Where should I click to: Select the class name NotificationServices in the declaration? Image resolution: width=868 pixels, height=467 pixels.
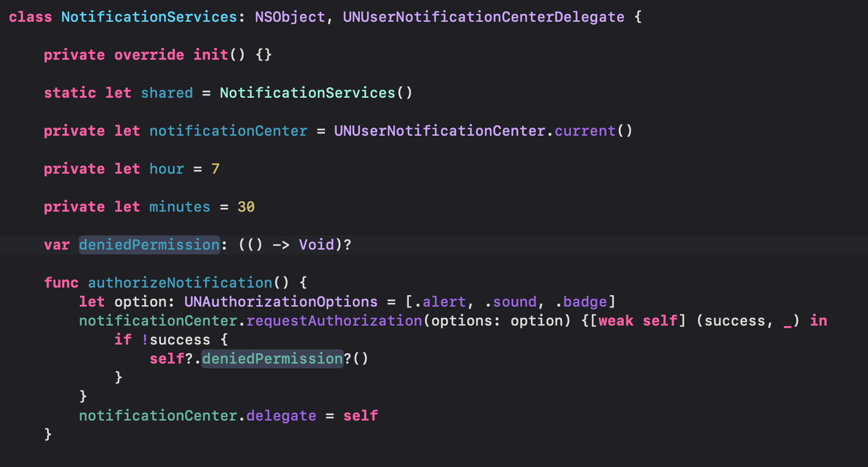tap(149, 17)
